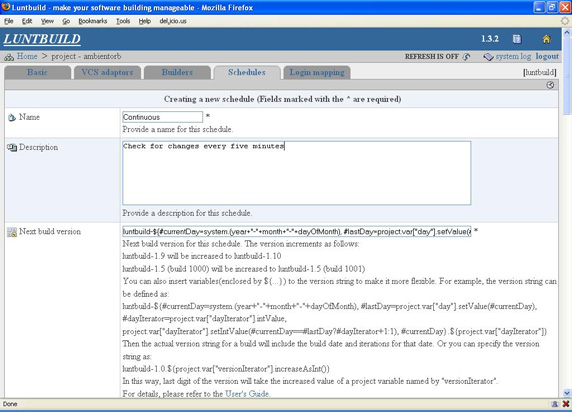The height and width of the screenshot is (412, 572).
Task: Open the User's Guide link
Action: (x=247, y=394)
